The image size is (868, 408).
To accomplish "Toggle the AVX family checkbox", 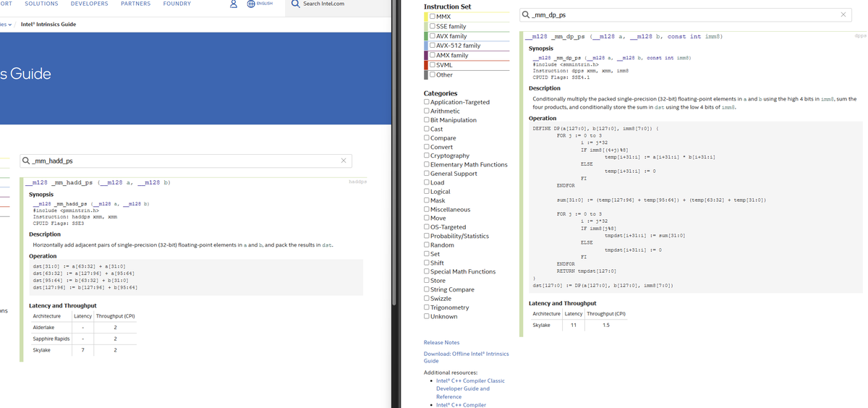I will [432, 35].
